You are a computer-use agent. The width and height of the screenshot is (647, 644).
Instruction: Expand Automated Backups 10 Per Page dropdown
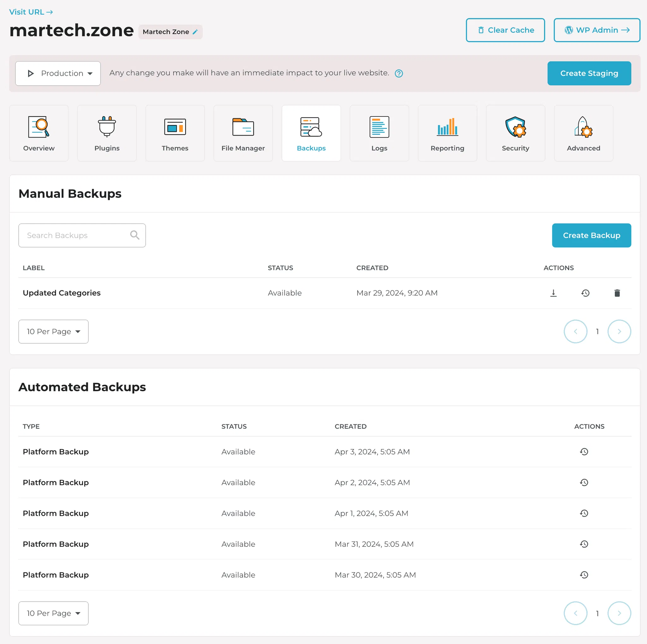(x=54, y=613)
